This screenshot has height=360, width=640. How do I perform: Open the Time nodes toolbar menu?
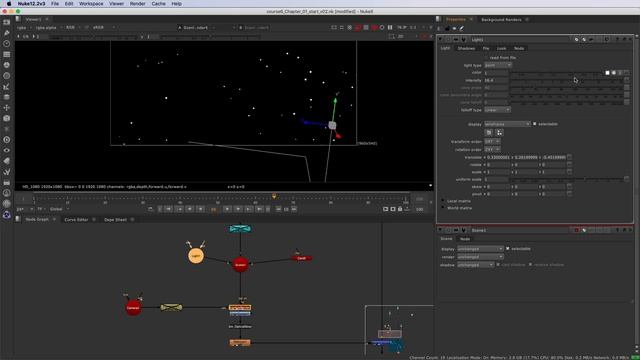[7, 43]
